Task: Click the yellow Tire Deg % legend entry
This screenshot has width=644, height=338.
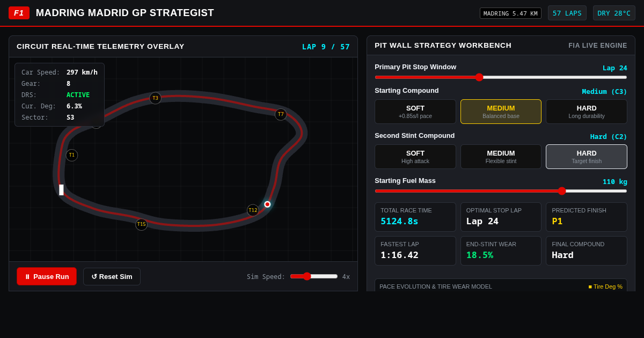Action: [605, 286]
